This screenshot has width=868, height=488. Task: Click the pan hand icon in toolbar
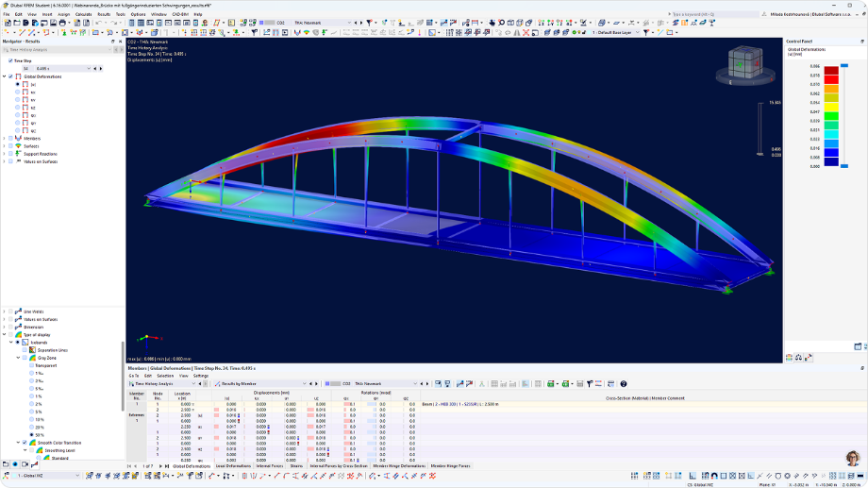tap(492, 23)
